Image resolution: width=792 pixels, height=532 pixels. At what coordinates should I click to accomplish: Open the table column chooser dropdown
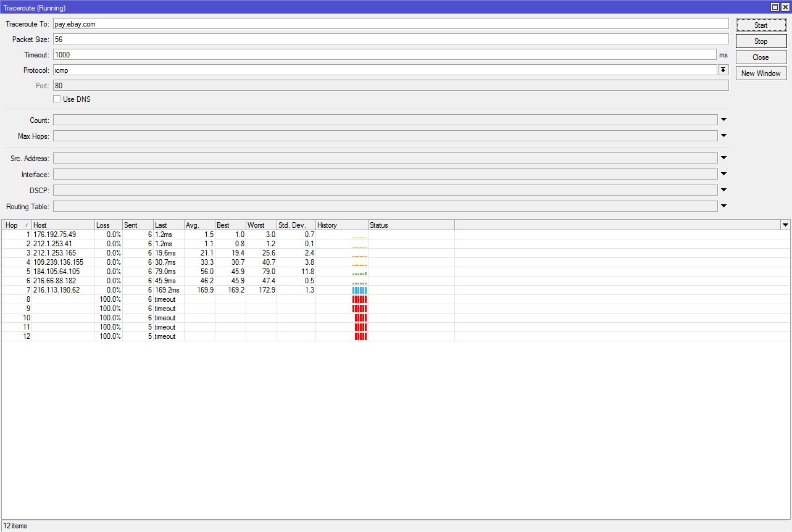click(x=785, y=225)
